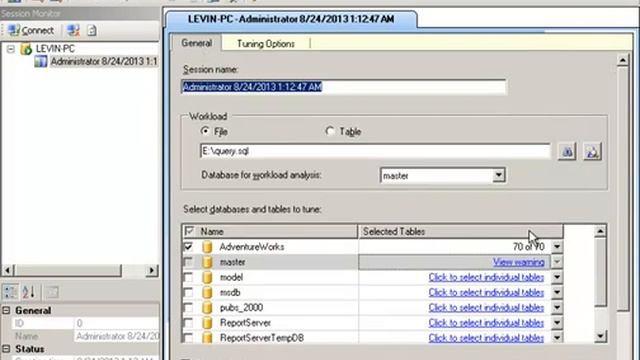Click Session Monitor scroll right arrow
The width and height of the screenshot is (640, 360).
[152, 270]
